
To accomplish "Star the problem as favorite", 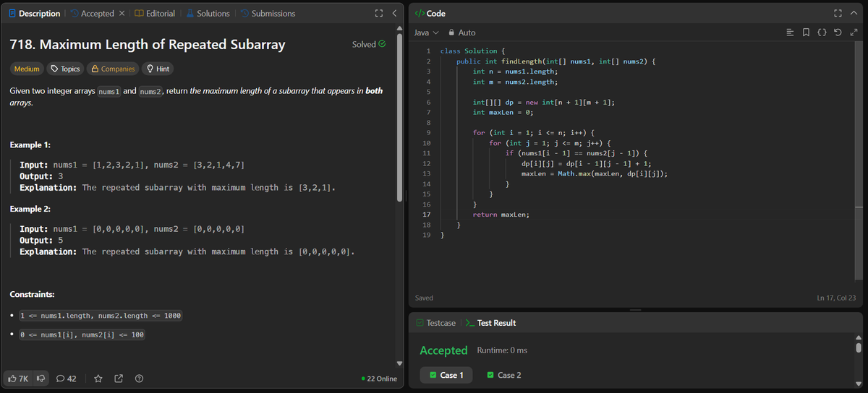I will (98, 378).
